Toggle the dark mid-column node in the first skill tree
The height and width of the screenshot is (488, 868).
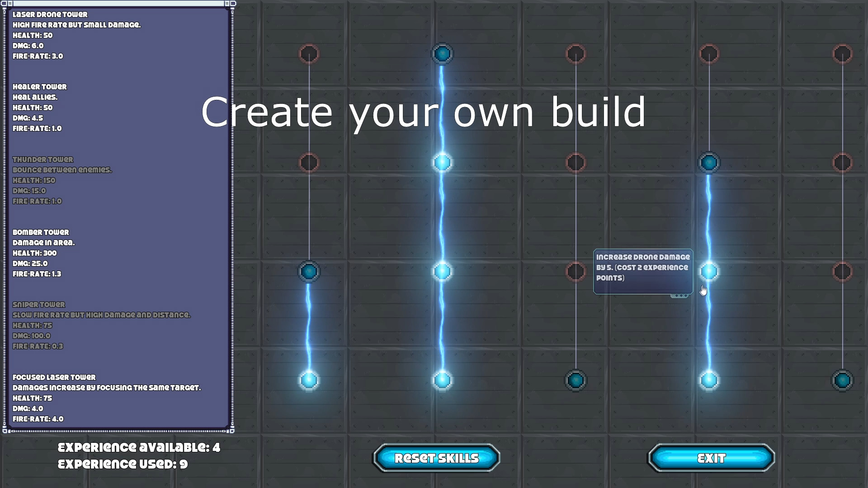coord(309,272)
